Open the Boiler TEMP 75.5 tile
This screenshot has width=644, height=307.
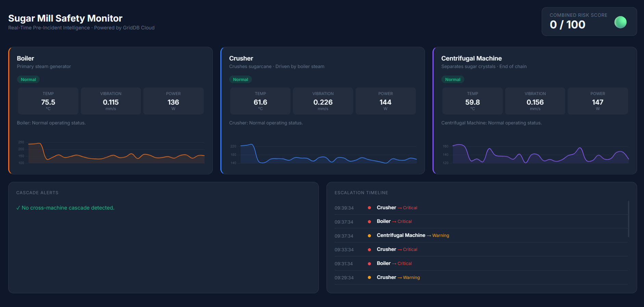[48, 101]
